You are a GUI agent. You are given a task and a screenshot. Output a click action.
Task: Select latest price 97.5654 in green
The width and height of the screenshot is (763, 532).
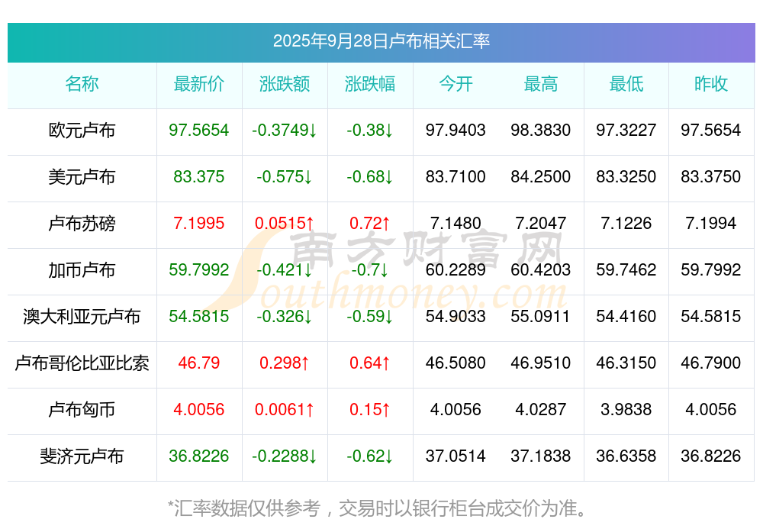(x=199, y=130)
